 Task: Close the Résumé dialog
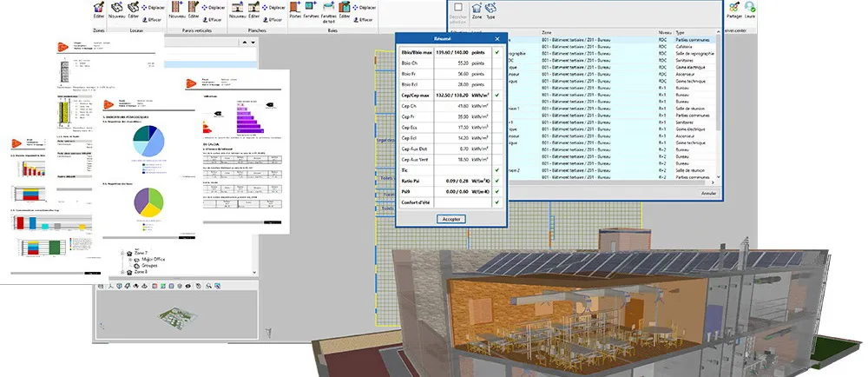[497, 38]
